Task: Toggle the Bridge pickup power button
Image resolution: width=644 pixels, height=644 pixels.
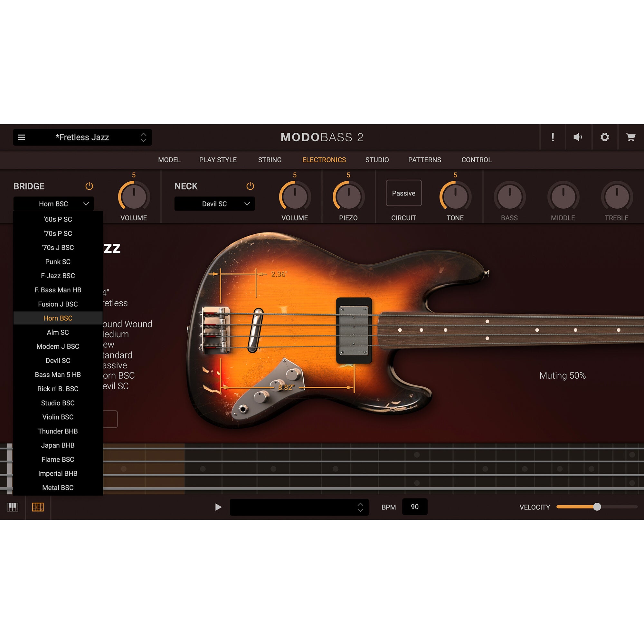Action: tap(89, 186)
